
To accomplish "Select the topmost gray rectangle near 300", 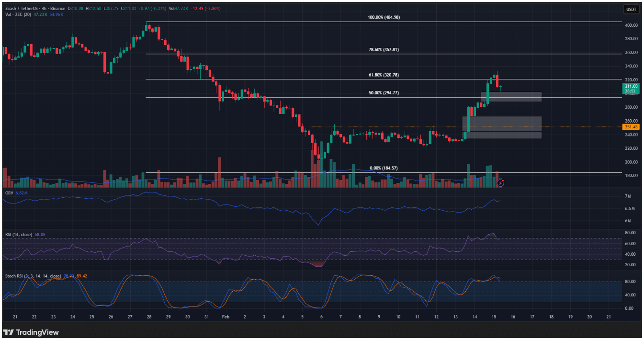I will pyautogui.click(x=511, y=96).
